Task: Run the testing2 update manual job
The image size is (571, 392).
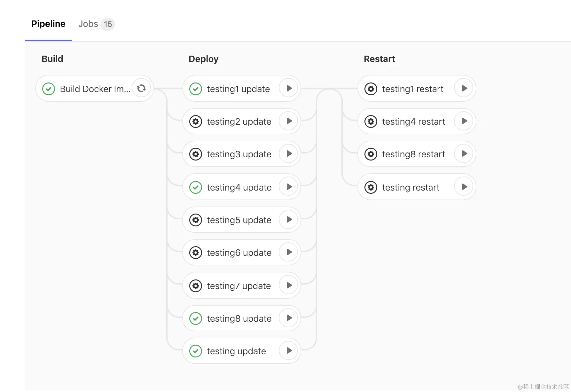Action: coord(289,121)
